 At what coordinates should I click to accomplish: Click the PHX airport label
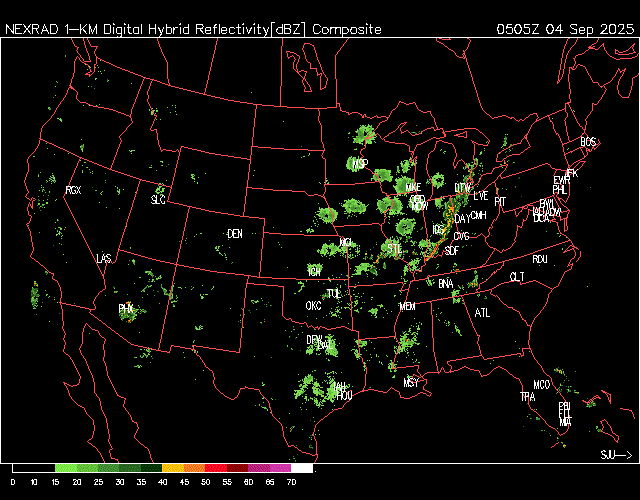click(126, 309)
